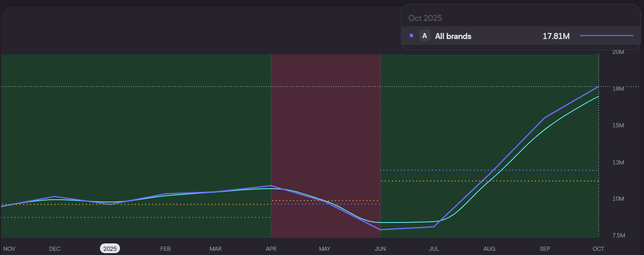The image size is (644, 255).
Task: Click the "A" badge icon in the tooltip
Action: (x=425, y=36)
